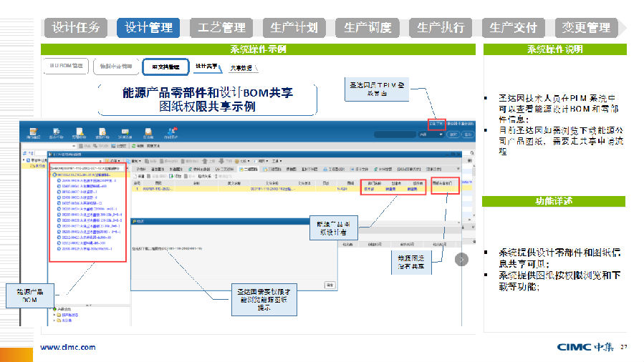Open the 基本属性 tab in detail panel
Screen dimensions: 644x362
tap(158, 169)
